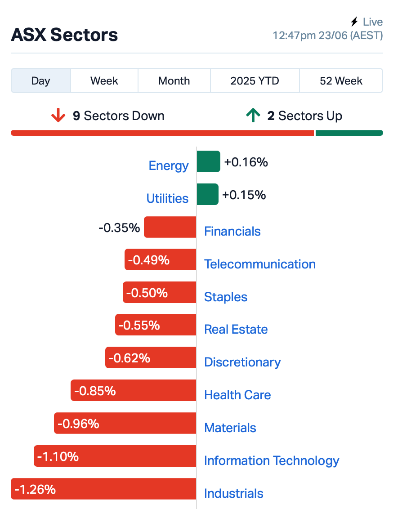Switch to the Month tab

[174, 80]
